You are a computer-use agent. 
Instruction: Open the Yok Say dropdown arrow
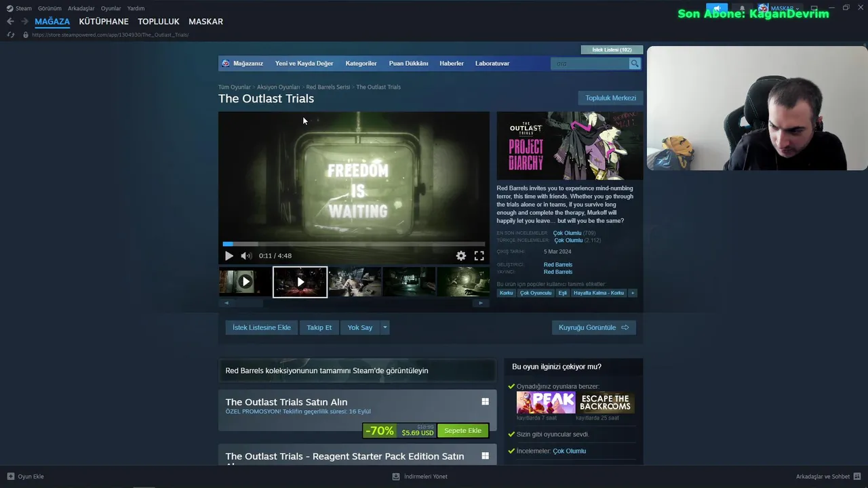[x=384, y=327]
